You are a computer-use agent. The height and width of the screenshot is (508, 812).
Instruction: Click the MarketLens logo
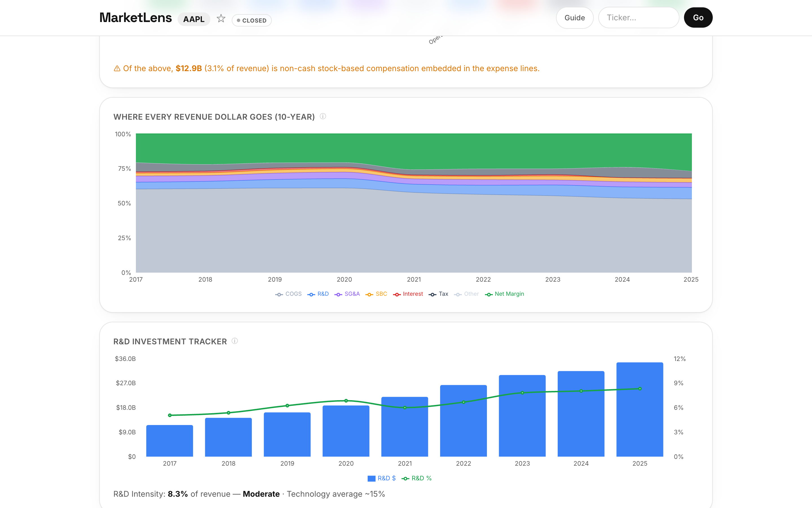[136, 18]
